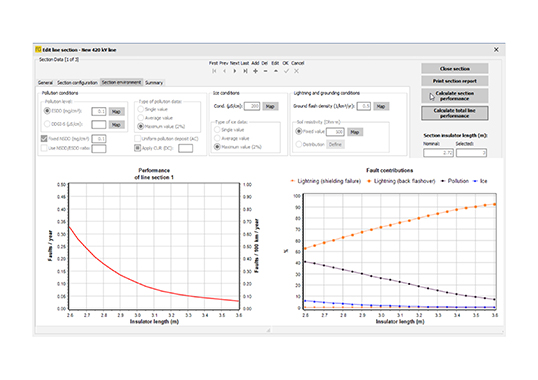
Task: Jump to last section record icon
Action: [x=245, y=71]
